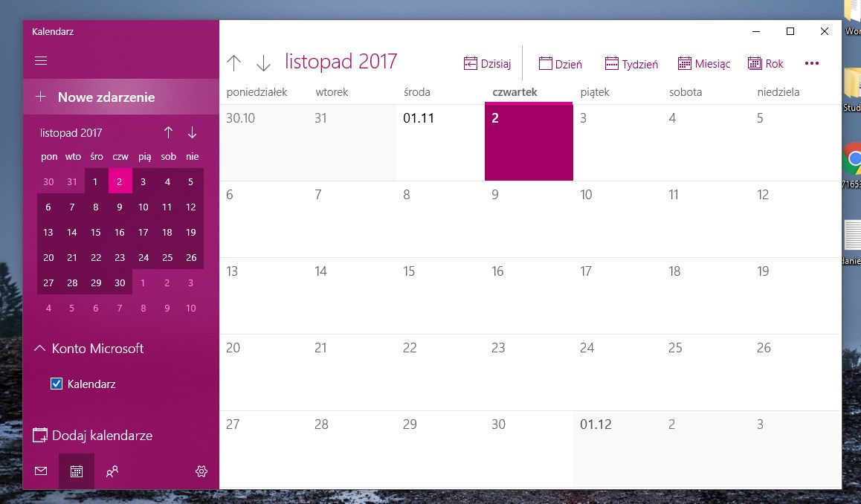This screenshot has height=504, width=861.
Task: Select the 01.12 cell in main grid
Action: tap(617, 448)
